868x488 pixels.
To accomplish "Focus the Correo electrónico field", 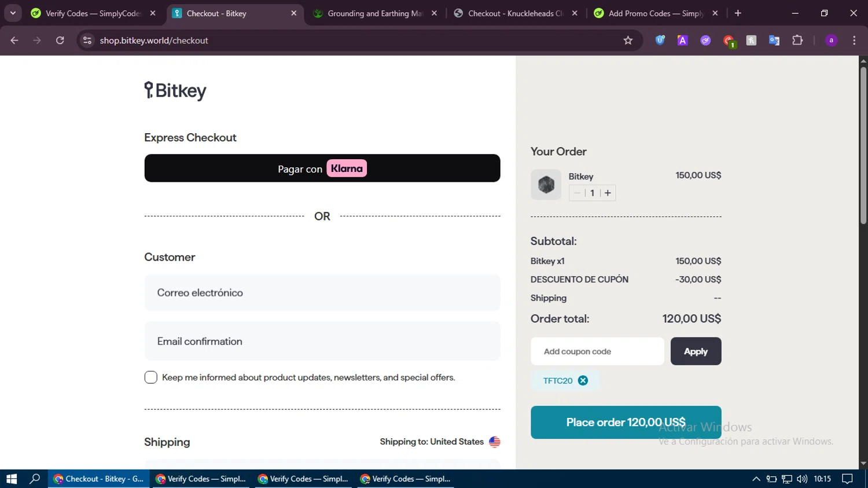I will click(322, 292).
